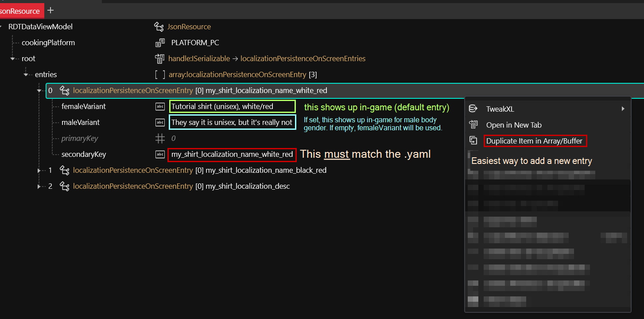
Task: Expand entry 1 black_red localization item
Action: (x=39, y=171)
